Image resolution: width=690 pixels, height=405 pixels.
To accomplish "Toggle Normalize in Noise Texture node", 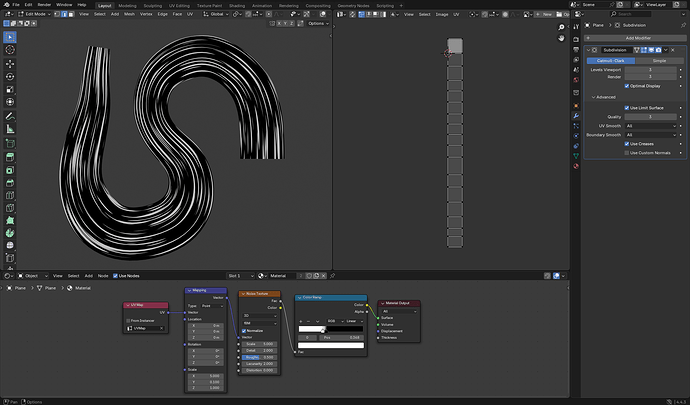I will click(x=244, y=331).
